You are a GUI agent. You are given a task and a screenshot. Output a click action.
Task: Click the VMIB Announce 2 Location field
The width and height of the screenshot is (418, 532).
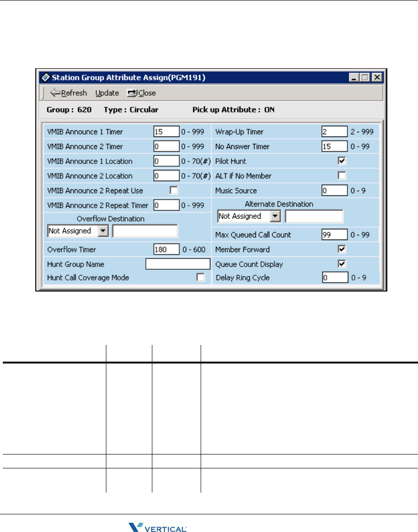[x=166, y=176]
